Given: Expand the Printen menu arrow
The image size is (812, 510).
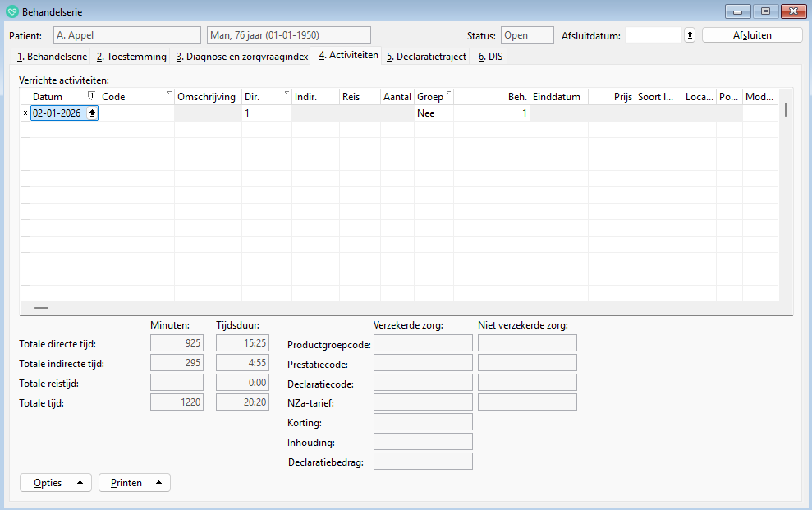Looking at the screenshot, I should click(158, 483).
